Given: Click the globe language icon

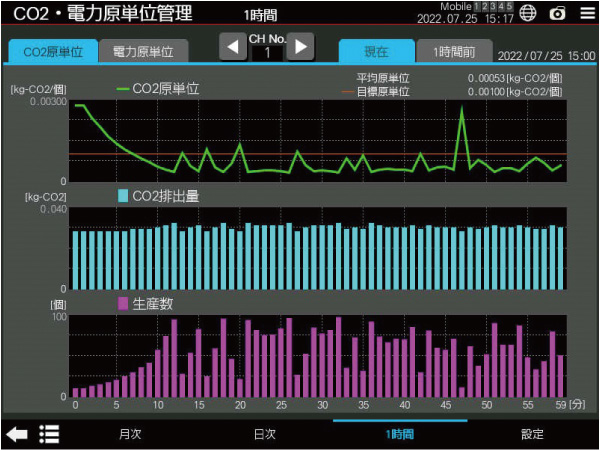Looking at the screenshot, I should click(x=528, y=13).
